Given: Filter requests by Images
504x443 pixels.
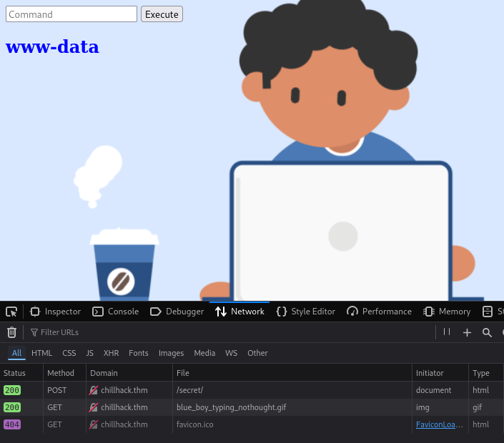Looking at the screenshot, I should [171, 353].
